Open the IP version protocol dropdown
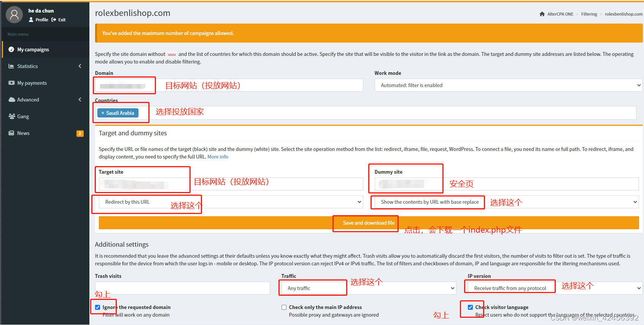 point(555,288)
